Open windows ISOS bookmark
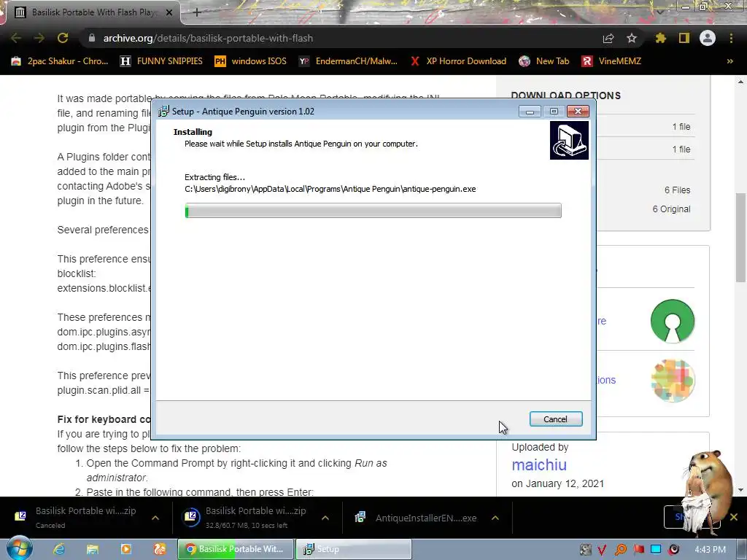The height and width of the screenshot is (560, 747). [x=251, y=61]
